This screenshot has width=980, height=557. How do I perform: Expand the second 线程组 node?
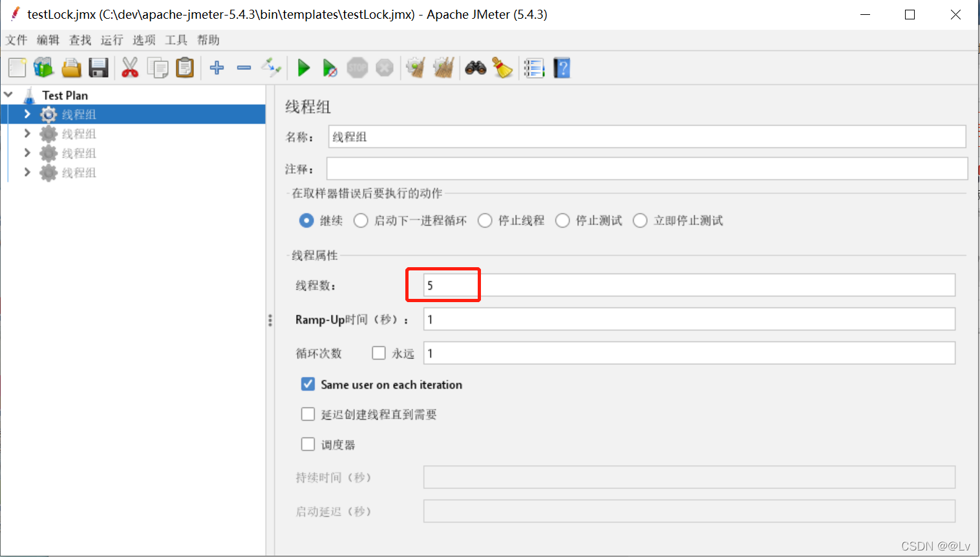point(27,133)
